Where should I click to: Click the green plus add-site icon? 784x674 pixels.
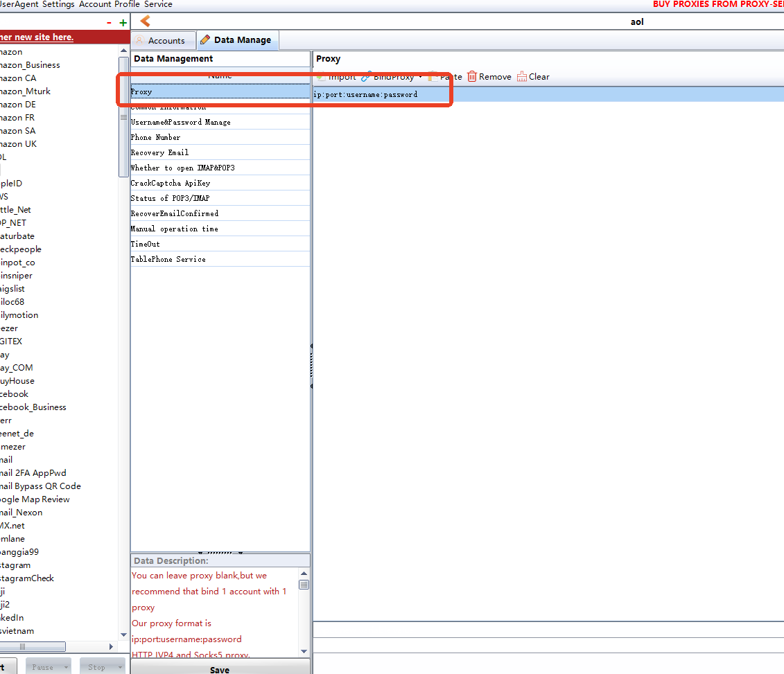pyautogui.click(x=123, y=22)
